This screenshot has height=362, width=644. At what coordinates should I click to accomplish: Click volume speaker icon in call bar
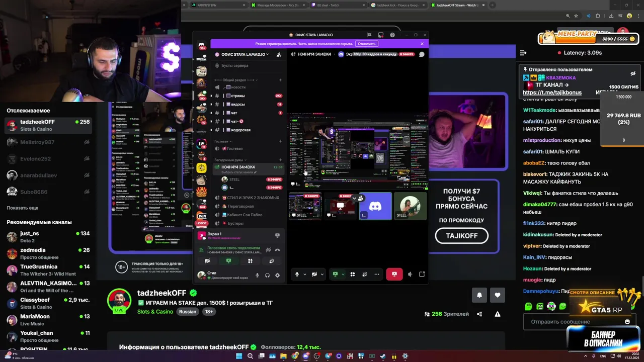point(410,274)
